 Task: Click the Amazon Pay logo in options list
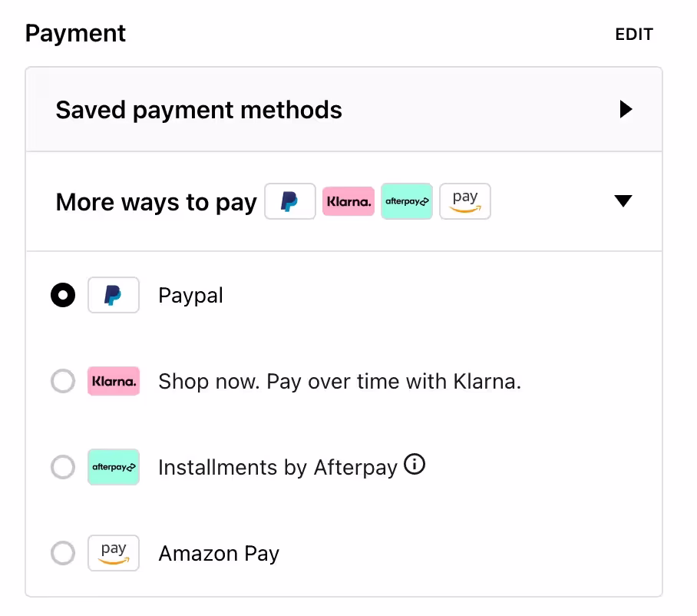tap(114, 553)
